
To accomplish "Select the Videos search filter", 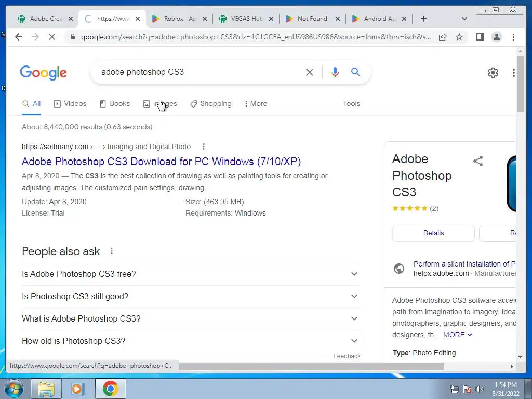I will 70,104.
